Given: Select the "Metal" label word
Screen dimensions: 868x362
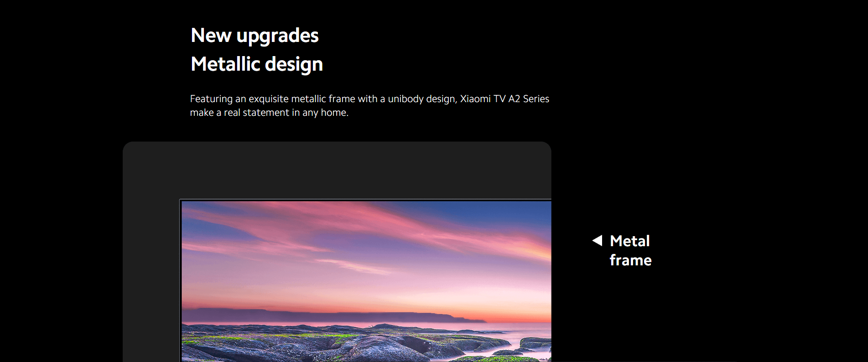Looking at the screenshot, I should pyautogui.click(x=629, y=241).
